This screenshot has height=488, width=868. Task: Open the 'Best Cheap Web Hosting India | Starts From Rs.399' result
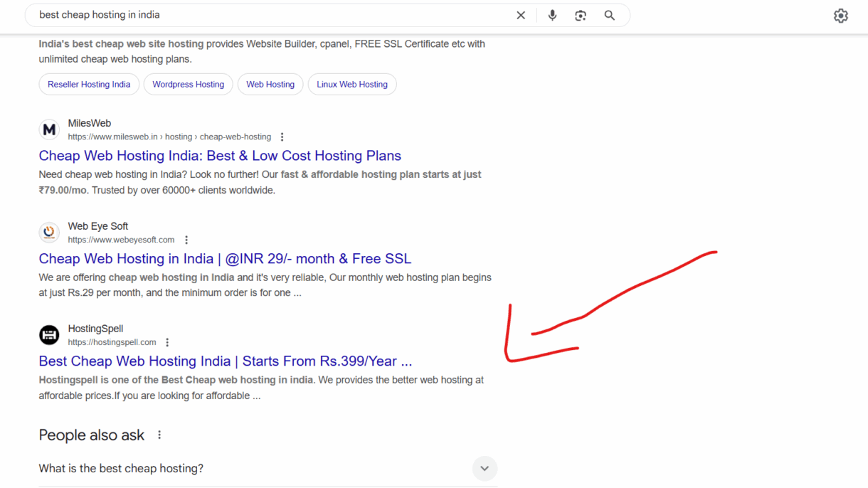(226, 361)
